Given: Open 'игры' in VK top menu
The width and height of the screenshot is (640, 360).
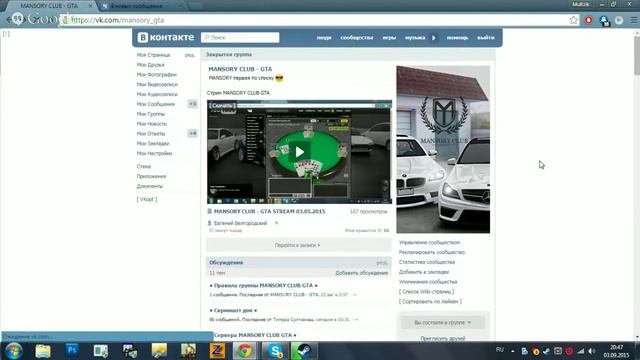Looking at the screenshot, I should [389, 38].
